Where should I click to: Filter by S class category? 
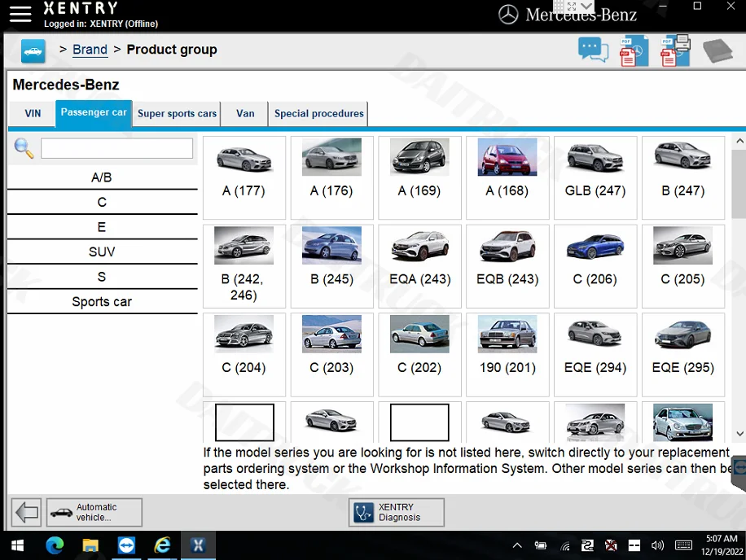tap(102, 277)
